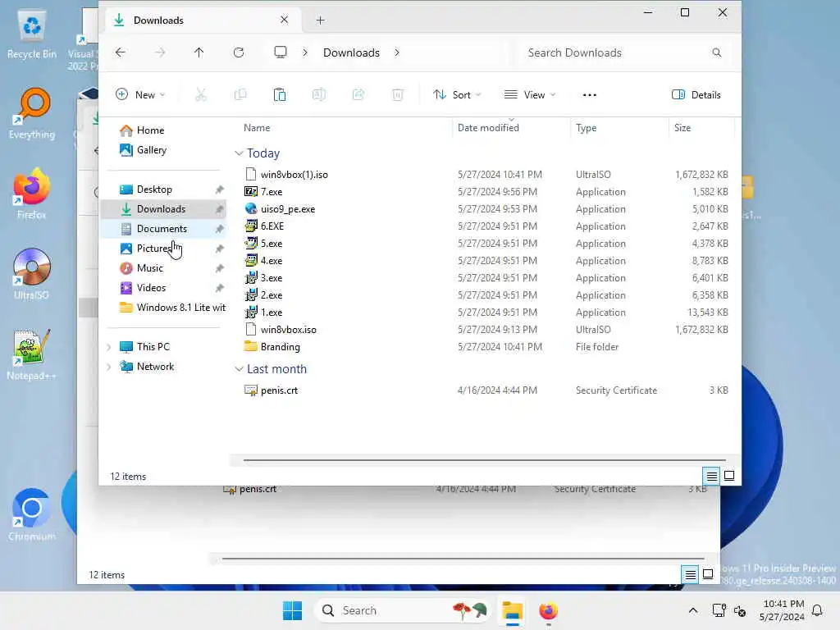The width and height of the screenshot is (840, 630).
Task: Collapse the Today group
Action: point(239,153)
